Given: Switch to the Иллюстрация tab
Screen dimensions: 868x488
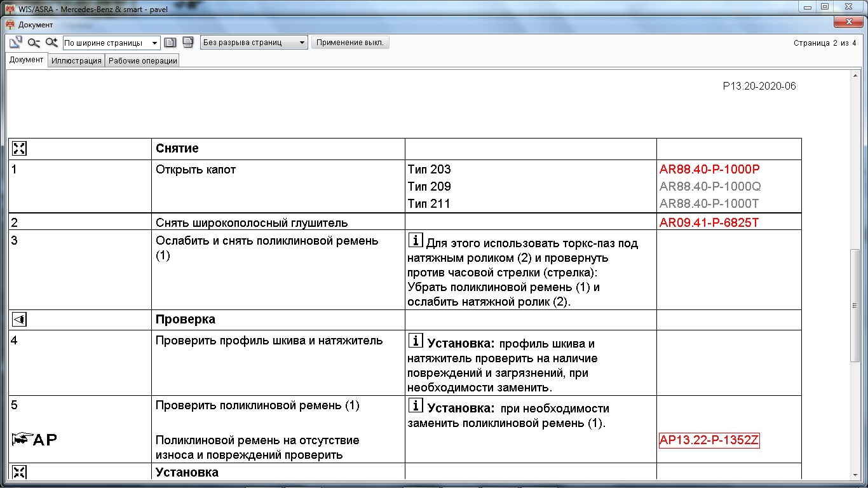Looking at the screenshot, I should 76,61.
